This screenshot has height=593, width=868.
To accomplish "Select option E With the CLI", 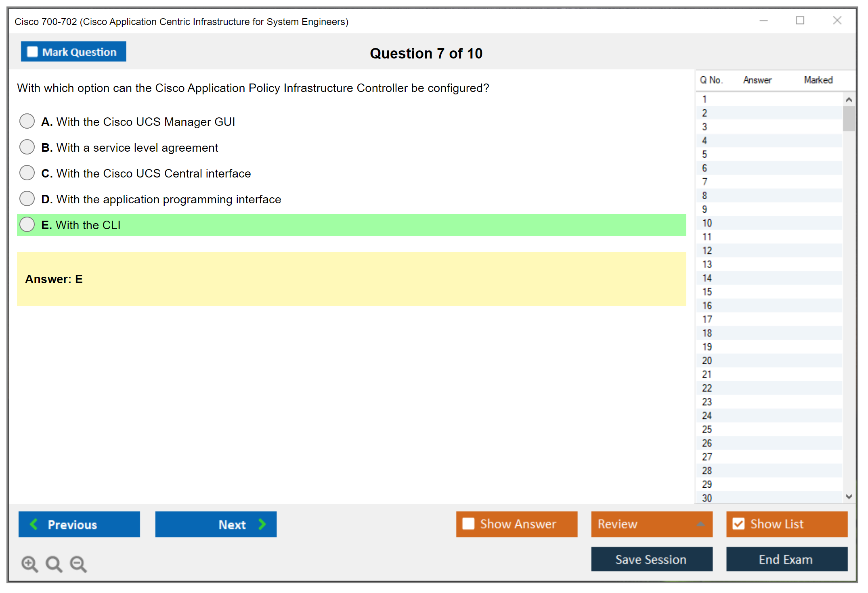I will tap(27, 224).
